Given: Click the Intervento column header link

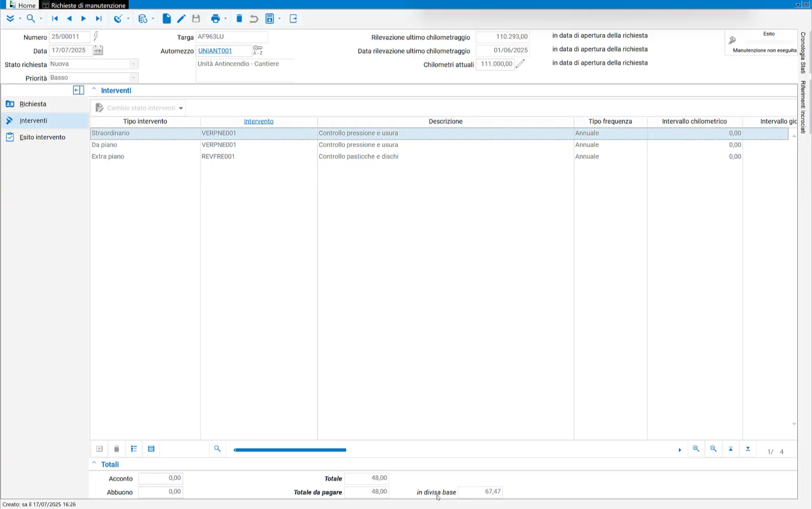Looking at the screenshot, I should pos(258,121).
